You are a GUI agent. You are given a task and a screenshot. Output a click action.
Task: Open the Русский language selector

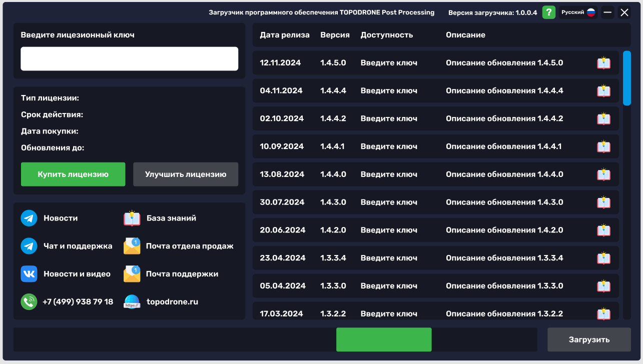pos(578,12)
